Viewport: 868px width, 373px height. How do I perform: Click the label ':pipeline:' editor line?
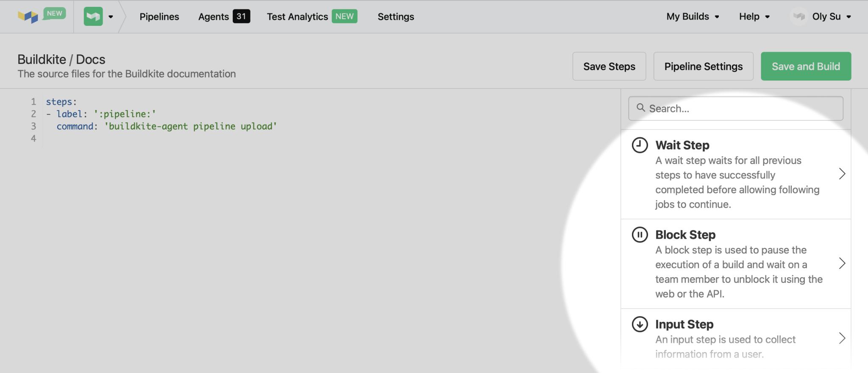(101, 114)
